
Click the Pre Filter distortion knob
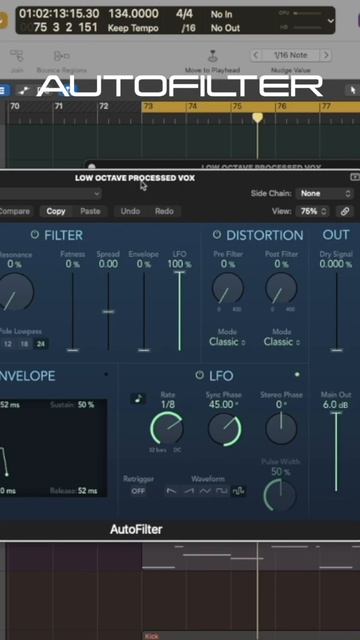pos(228,288)
